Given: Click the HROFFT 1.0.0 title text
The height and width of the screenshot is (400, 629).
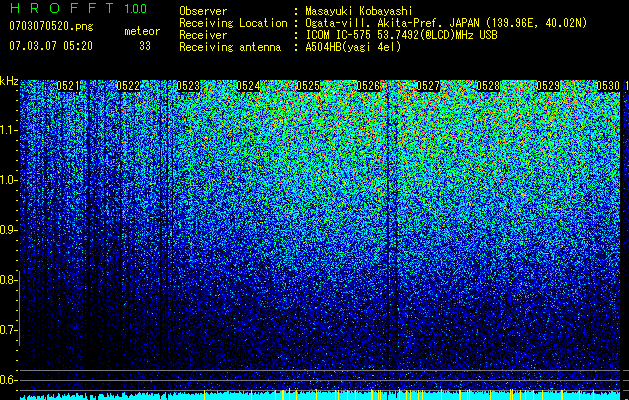Looking at the screenshot, I should coord(79,8).
